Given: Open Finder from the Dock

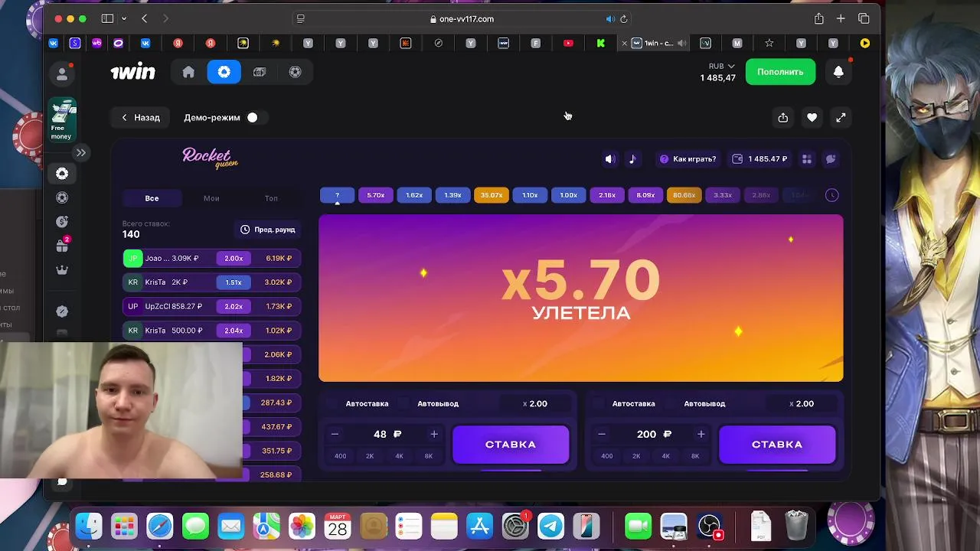Looking at the screenshot, I should tap(89, 527).
